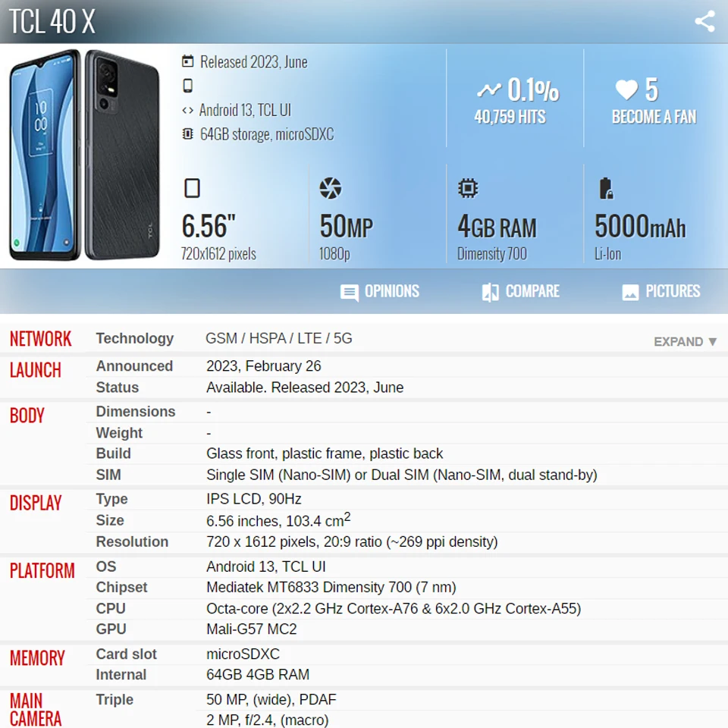The image size is (728, 728).
Task: Click the Technology spec label link
Action: tap(135, 338)
